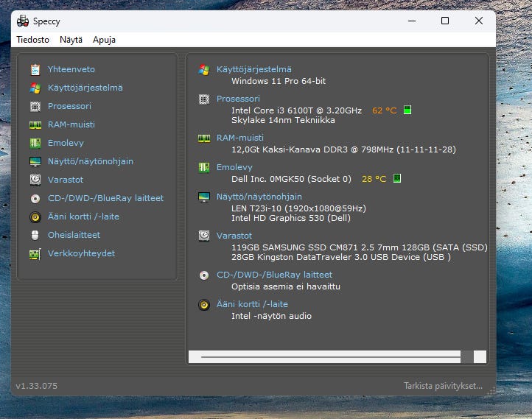Screen dimensions: 532x419
Task: Click the Yhteenveto clipboard icon in sidebar
Action: (x=35, y=69)
